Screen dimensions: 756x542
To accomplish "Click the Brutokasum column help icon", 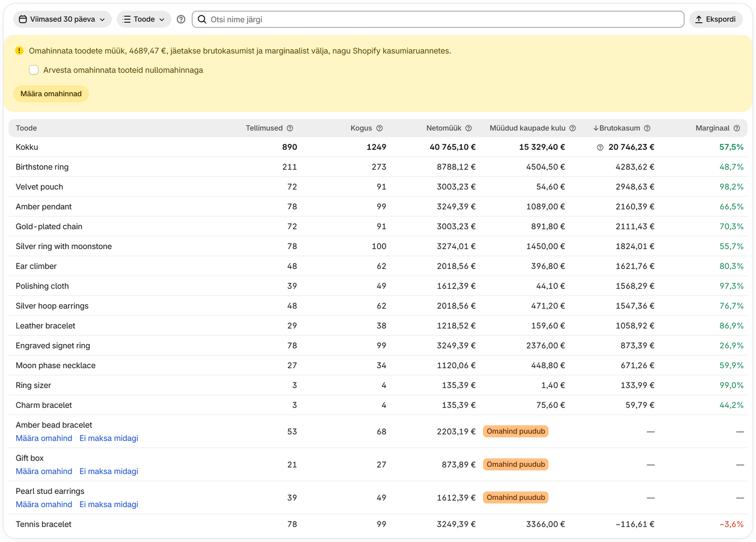I will pyautogui.click(x=647, y=128).
